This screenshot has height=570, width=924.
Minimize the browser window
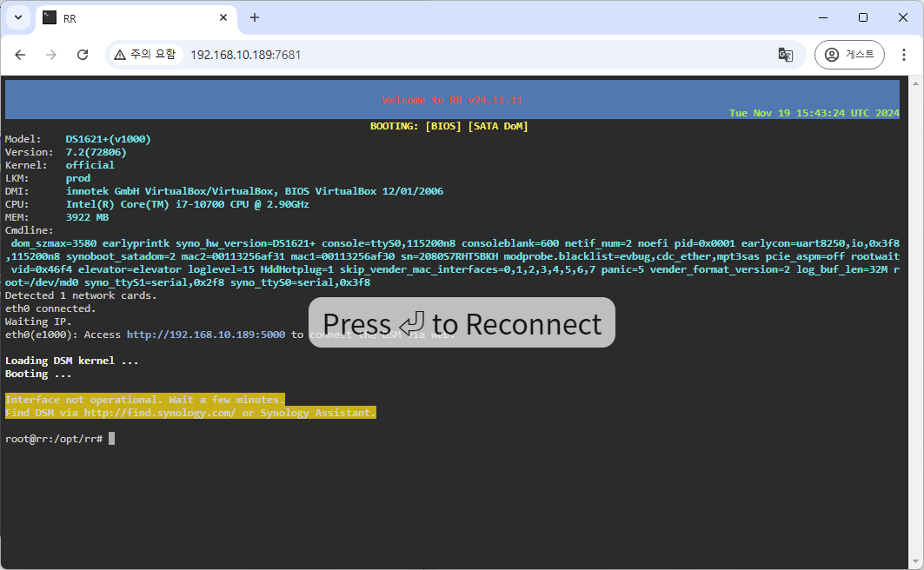point(823,17)
